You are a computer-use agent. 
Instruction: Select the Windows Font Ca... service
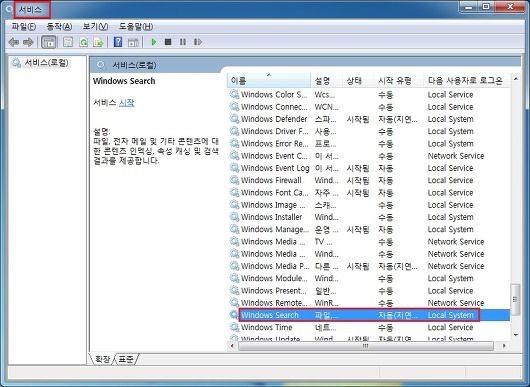click(x=274, y=193)
